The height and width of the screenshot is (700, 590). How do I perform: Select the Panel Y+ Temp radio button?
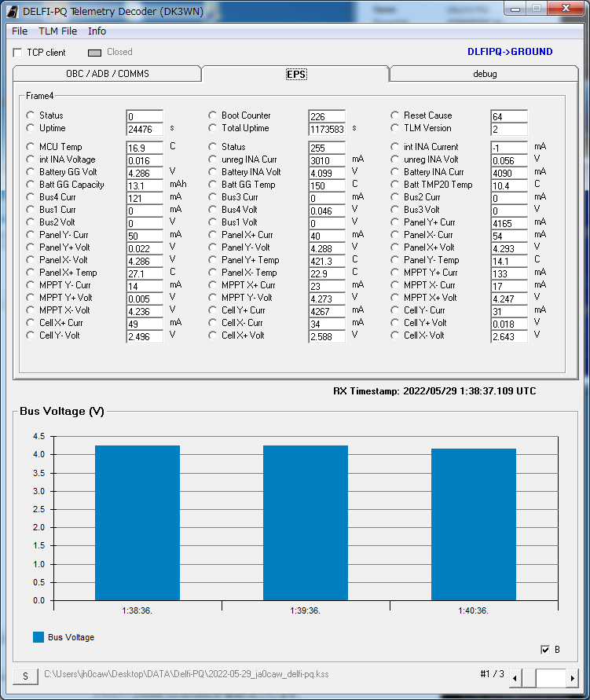[x=212, y=259]
